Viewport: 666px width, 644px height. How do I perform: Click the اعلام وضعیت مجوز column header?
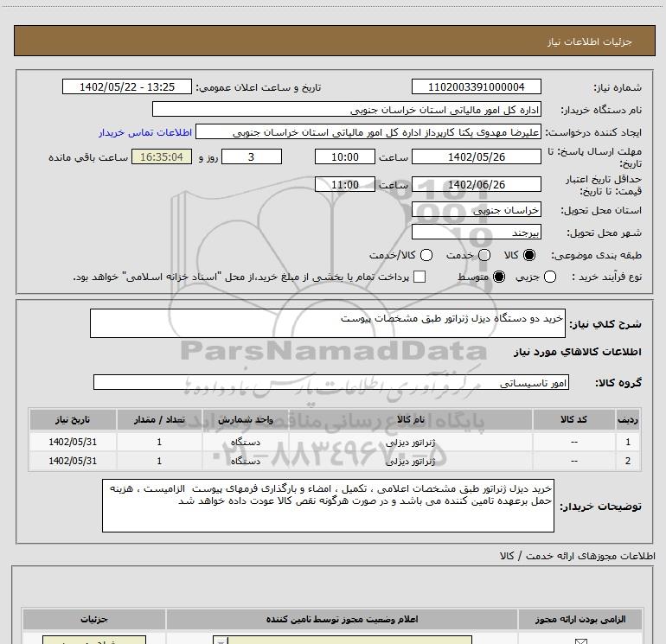tap(342, 620)
